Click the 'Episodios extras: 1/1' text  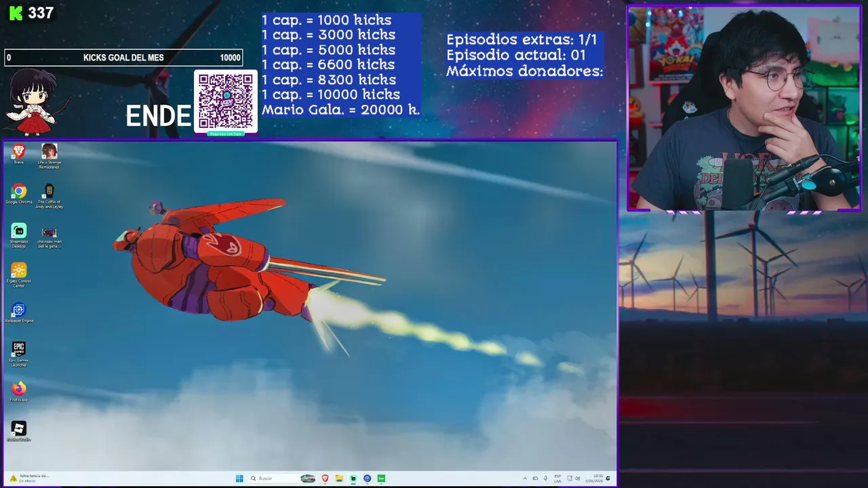(521, 39)
